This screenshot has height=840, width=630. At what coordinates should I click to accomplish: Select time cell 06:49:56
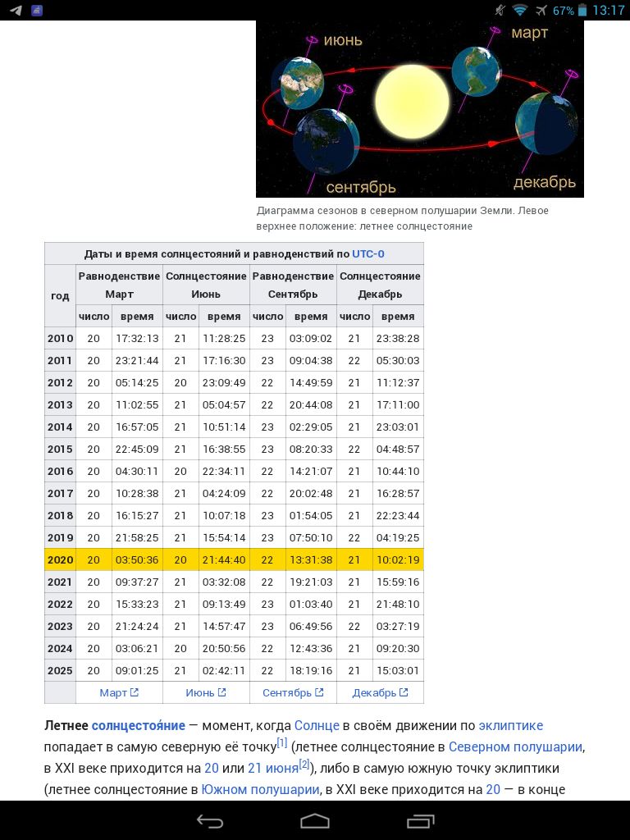[x=311, y=626]
